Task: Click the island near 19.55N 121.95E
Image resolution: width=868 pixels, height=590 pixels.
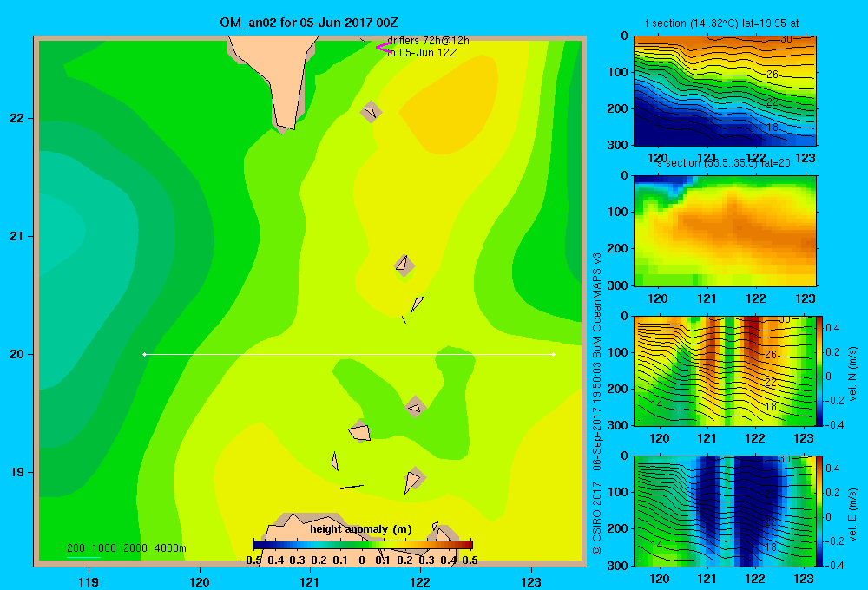Action: click(x=415, y=407)
